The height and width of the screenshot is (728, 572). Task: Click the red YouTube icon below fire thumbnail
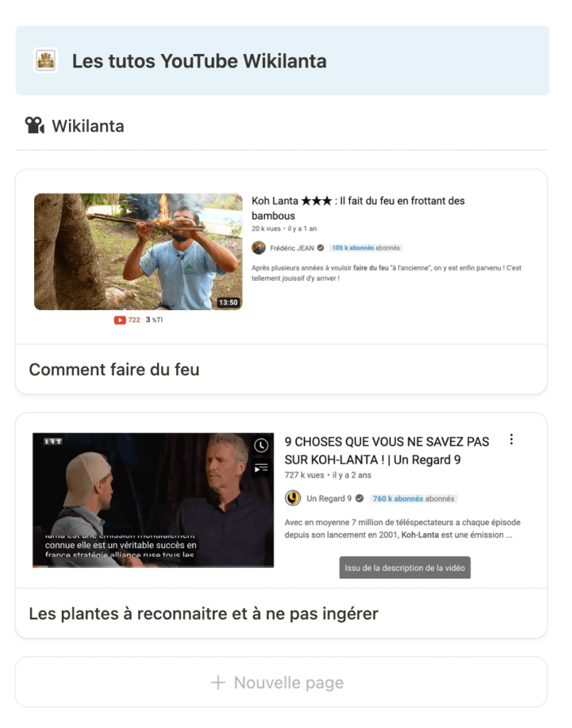(119, 320)
